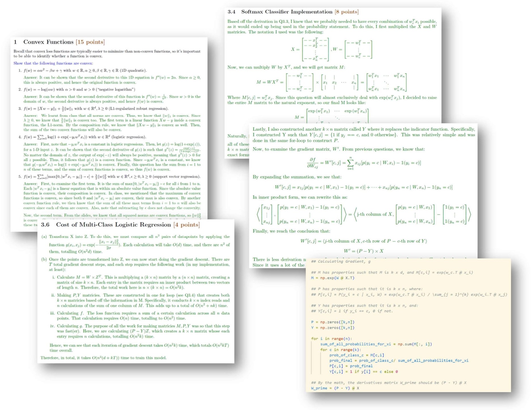Click code line 'W_prime = (P - Y) @ X'

(335, 388)
